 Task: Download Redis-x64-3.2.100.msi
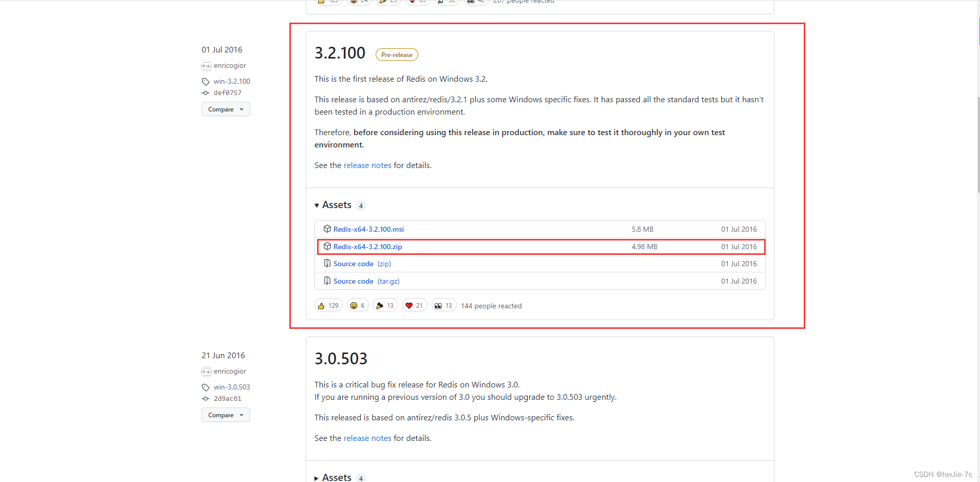point(368,229)
